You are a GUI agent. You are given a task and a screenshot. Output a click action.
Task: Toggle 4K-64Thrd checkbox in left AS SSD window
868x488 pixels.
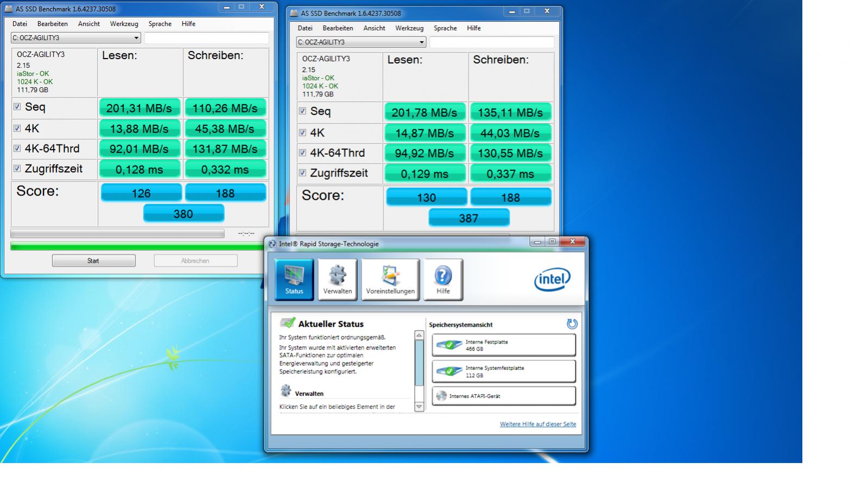click(x=17, y=149)
